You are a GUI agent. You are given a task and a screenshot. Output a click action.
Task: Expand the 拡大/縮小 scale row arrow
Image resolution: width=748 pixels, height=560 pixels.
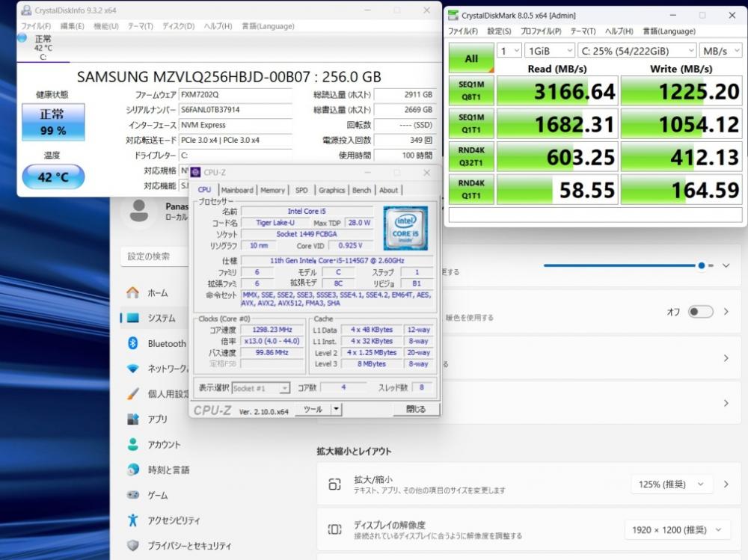tap(726, 484)
